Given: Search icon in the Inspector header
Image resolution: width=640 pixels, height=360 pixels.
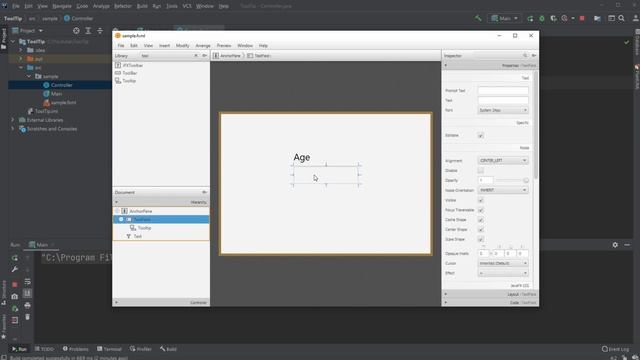Looking at the screenshot, I should [525, 56].
